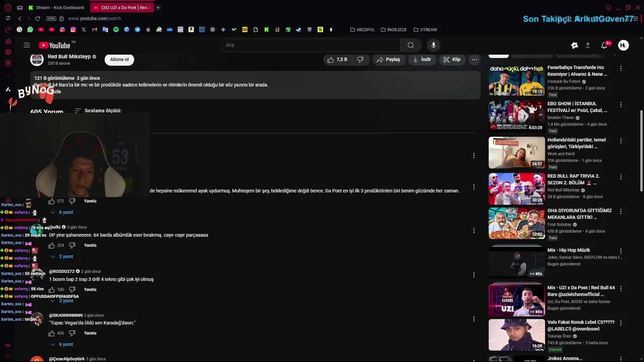The image size is (644, 362).
Task: Go back with the browser back arrow
Action: click(x=20, y=19)
